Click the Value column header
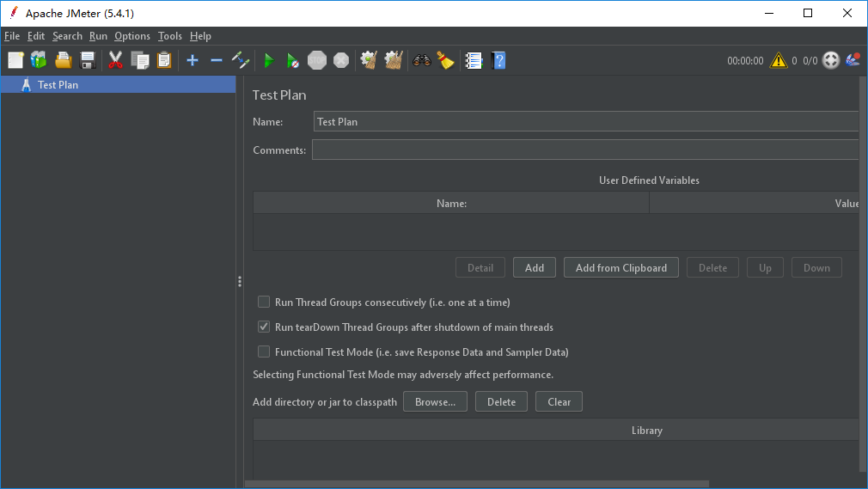Screen dimensions: 868x489 [754, 203]
